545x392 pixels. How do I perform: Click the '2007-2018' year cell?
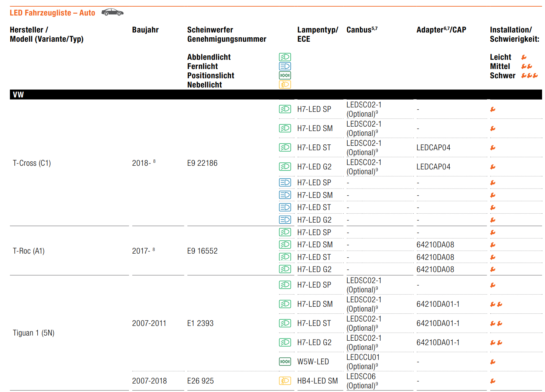coord(149,381)
